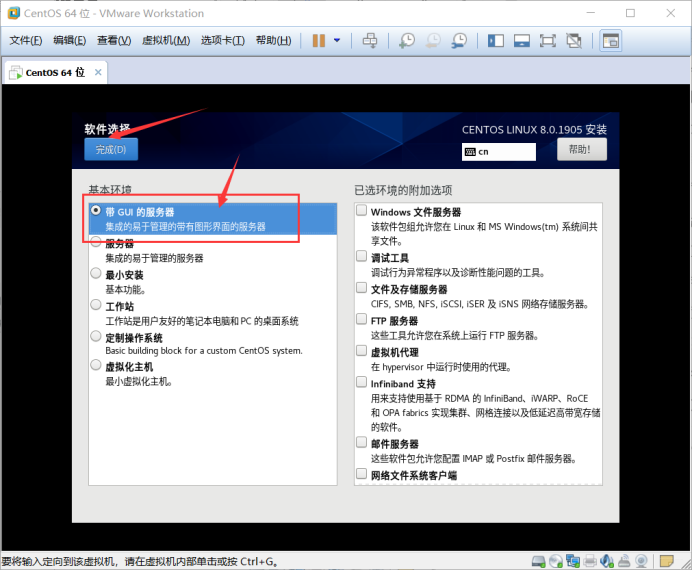Click the cn keyboard layout field
692x570 pixels.
499,152
